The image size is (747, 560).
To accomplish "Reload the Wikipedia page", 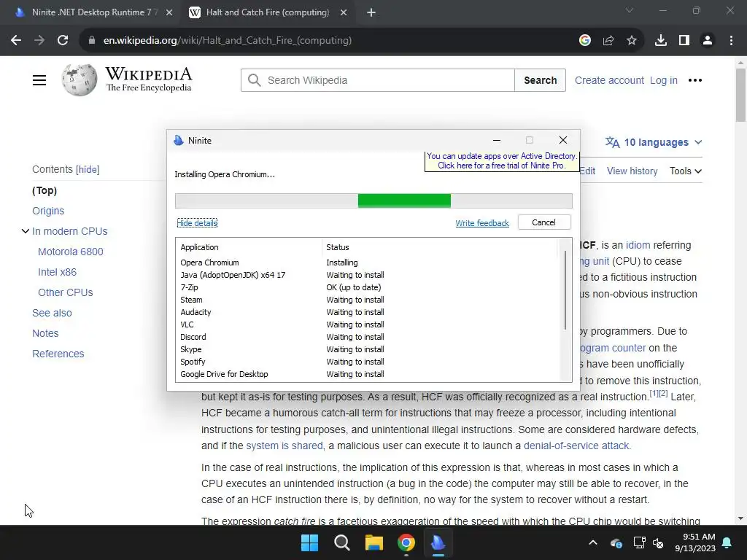I will point(63,41).
